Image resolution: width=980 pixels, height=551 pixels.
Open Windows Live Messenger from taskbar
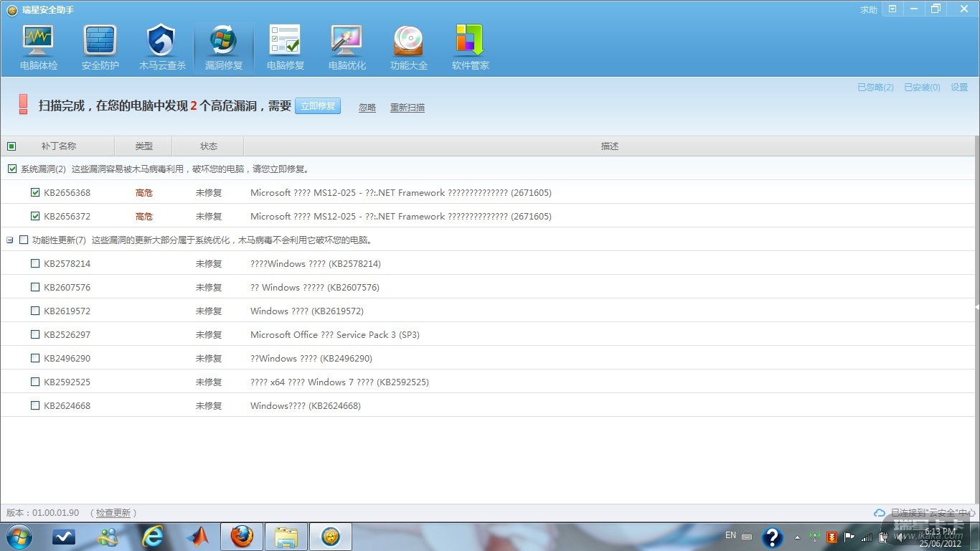point(108,537)
